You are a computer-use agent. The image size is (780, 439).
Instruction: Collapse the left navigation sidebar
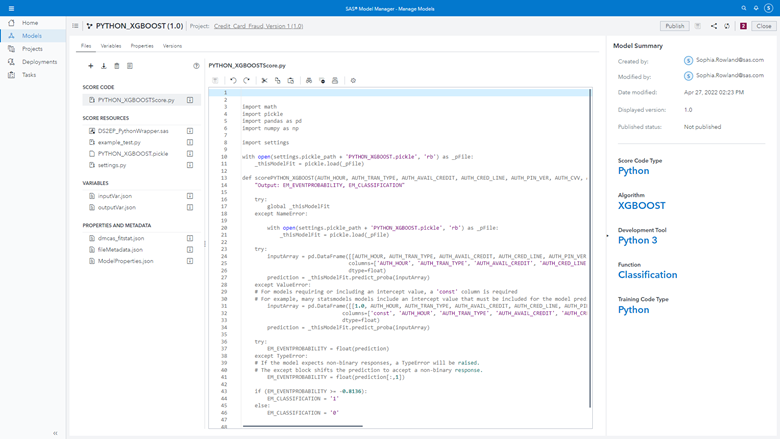[x=55, y=432]
